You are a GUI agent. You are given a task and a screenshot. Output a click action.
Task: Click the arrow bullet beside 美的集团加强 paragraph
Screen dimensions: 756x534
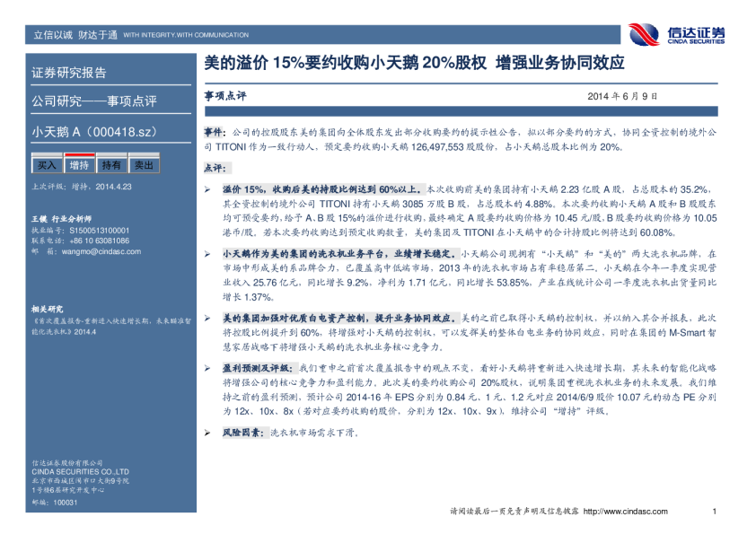click(207, 319)
